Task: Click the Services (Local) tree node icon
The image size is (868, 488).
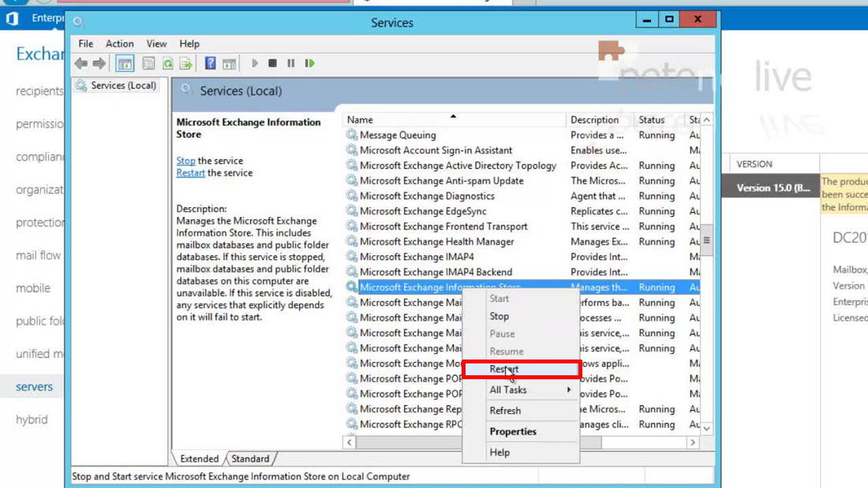Action: coord(81,86)
